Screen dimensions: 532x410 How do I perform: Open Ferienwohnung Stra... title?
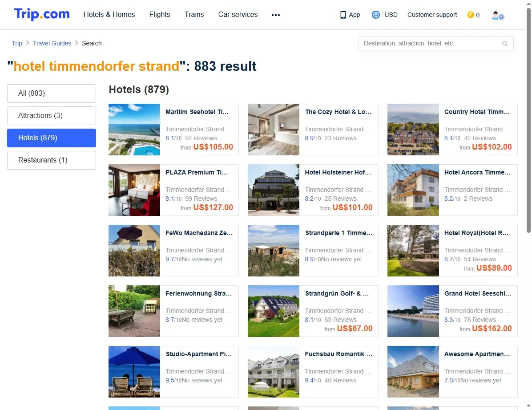click(198, 293)
